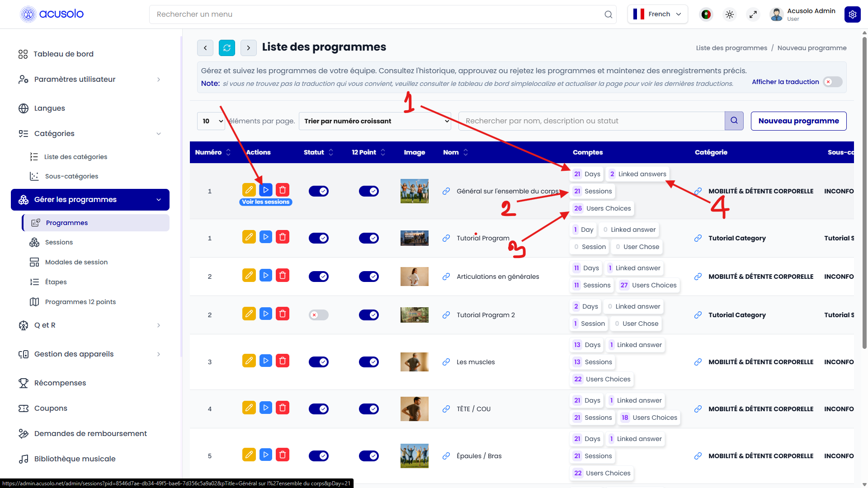868x488 pixels.
Task: Collapse Gérer les programmes section
Action: (90, 200)
